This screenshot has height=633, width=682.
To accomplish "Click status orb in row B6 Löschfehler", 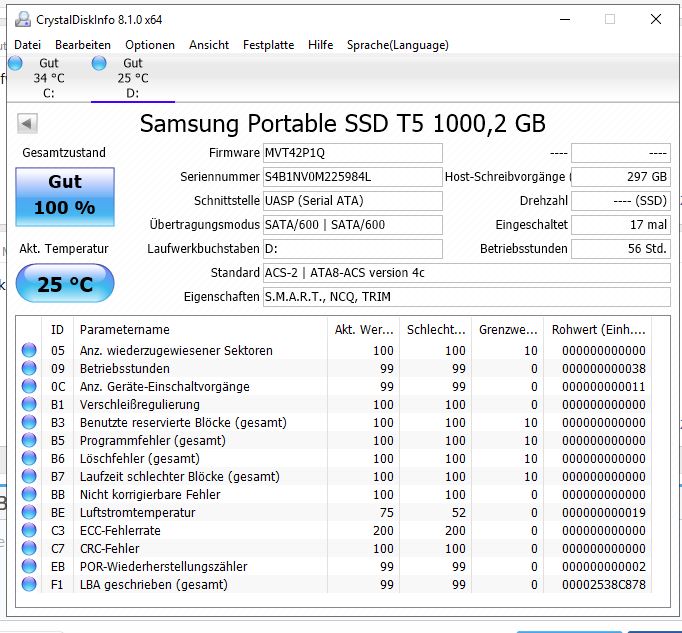I will (x=29, y=459).
